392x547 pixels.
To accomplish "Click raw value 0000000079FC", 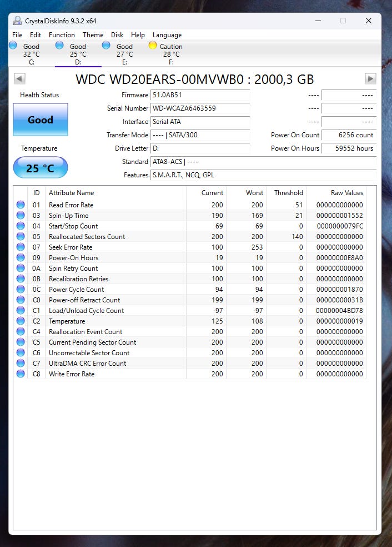I will tap(340, 226).
